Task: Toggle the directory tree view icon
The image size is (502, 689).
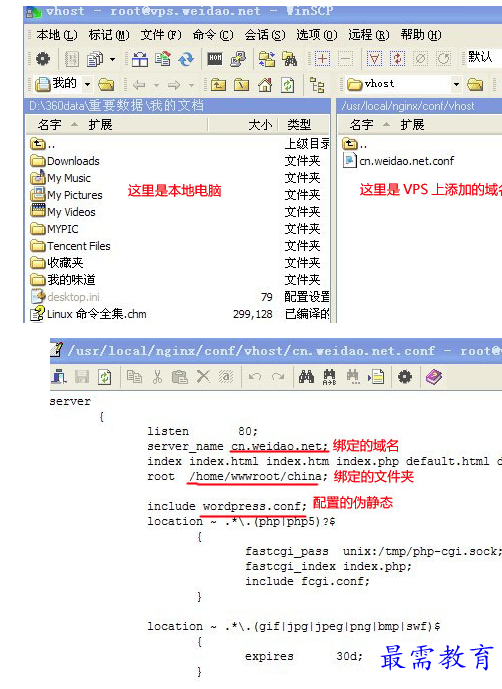Action: coord(317,85)
